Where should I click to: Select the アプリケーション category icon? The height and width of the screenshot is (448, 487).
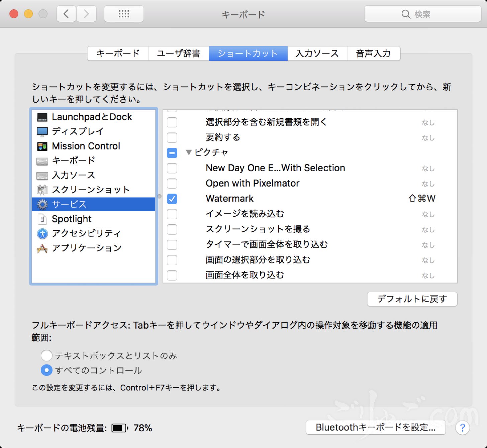click(x=42, y=248)
